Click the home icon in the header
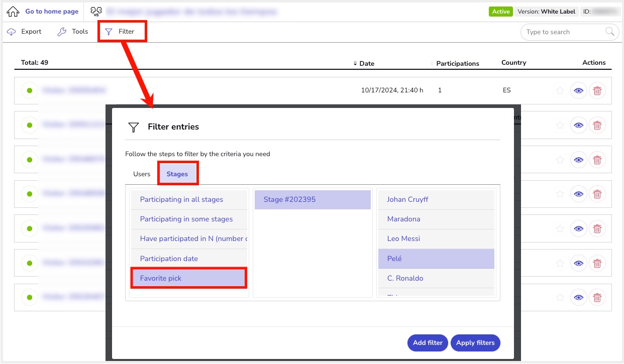Viewport: 624px width, 364px height. (13, 12)
